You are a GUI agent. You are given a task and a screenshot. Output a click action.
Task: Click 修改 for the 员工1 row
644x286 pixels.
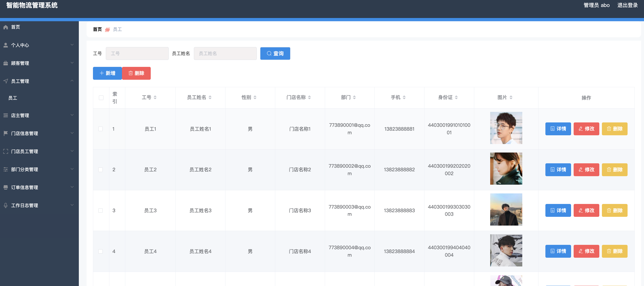586,129
